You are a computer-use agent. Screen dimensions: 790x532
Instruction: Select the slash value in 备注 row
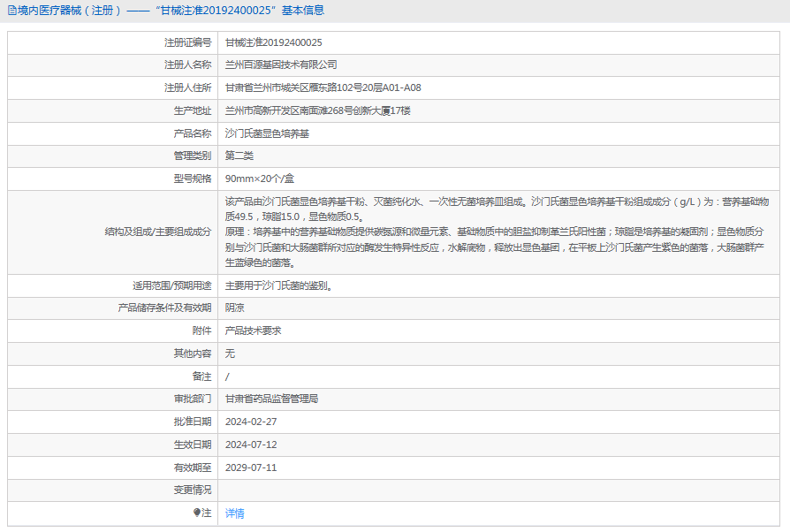(x=227, y=376)
